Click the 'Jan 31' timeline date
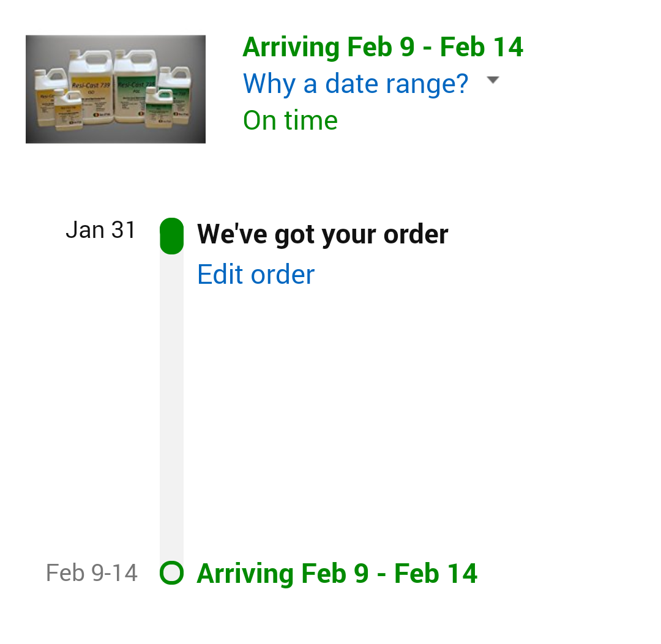Screen dimensions: 661x644 (x=101, y=230)
